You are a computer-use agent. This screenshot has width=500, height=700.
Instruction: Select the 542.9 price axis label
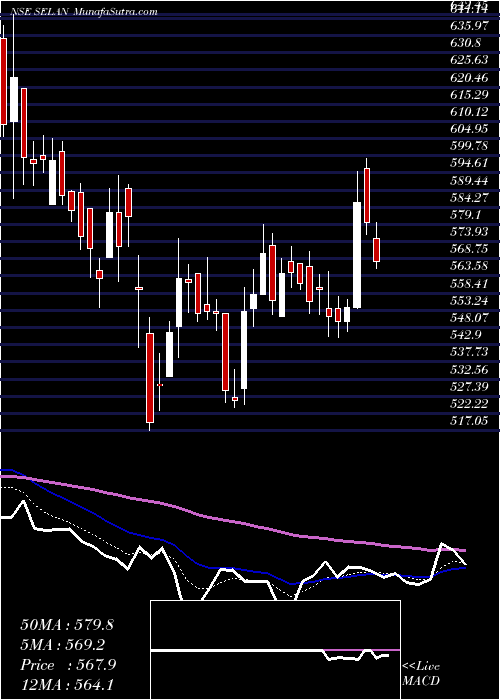click(x=466, y=335)
